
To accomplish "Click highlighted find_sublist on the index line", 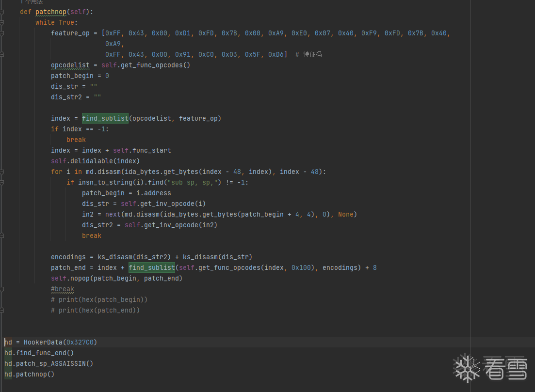I will click(x=105, y=118).
